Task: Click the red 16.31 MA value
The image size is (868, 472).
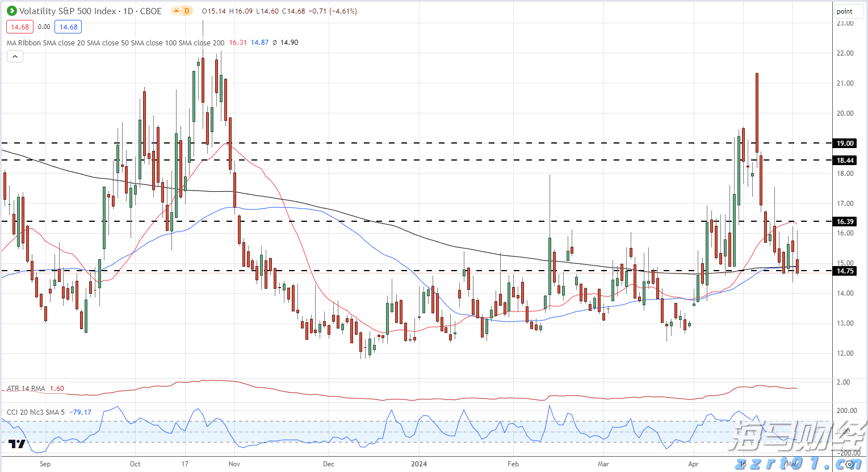Action: tap(238, 43)
